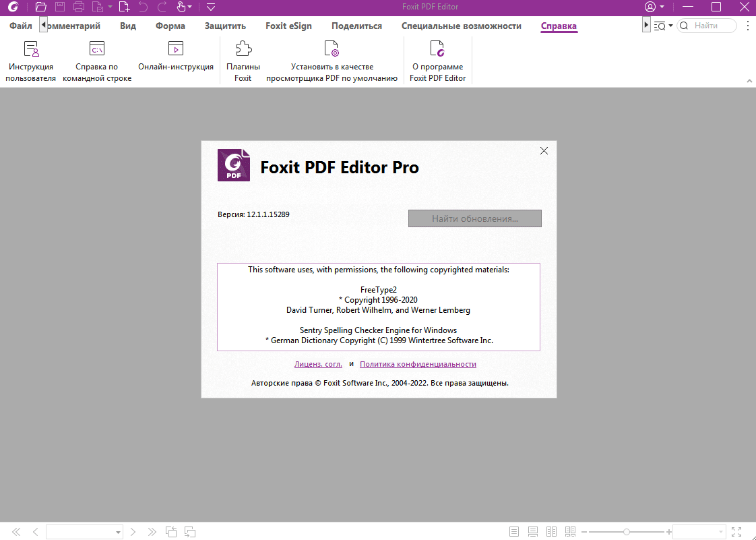The image size is (756, 540).
Task: Collapse the ribbon with the chevron
Action: 749,81
